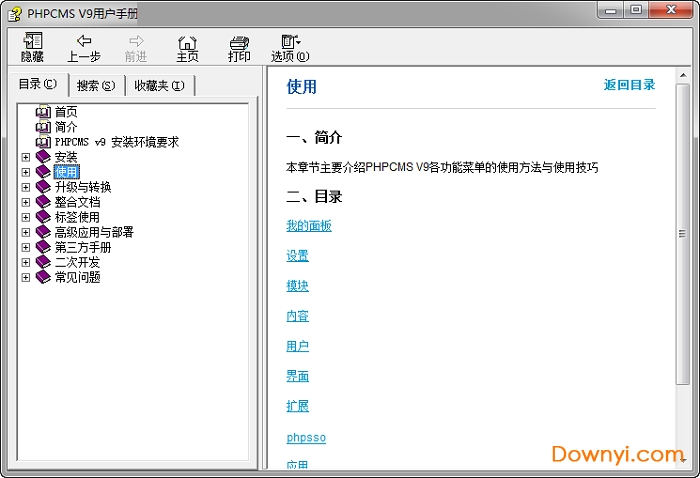Switch to the 目录(C) tab

click(x=38, y=84)
